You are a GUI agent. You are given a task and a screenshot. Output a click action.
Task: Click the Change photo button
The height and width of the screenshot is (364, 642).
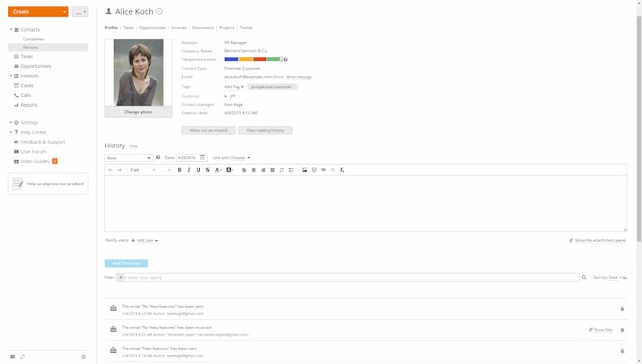(138, 112)
